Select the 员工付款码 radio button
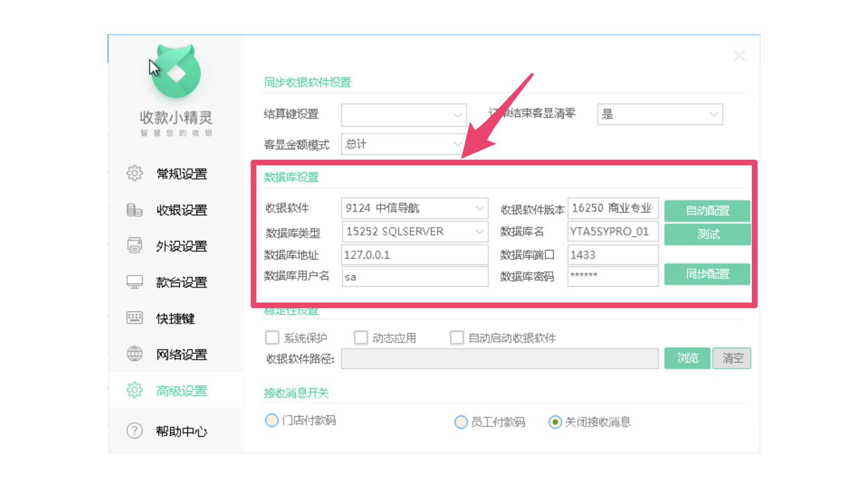 (x=461, y=422)
